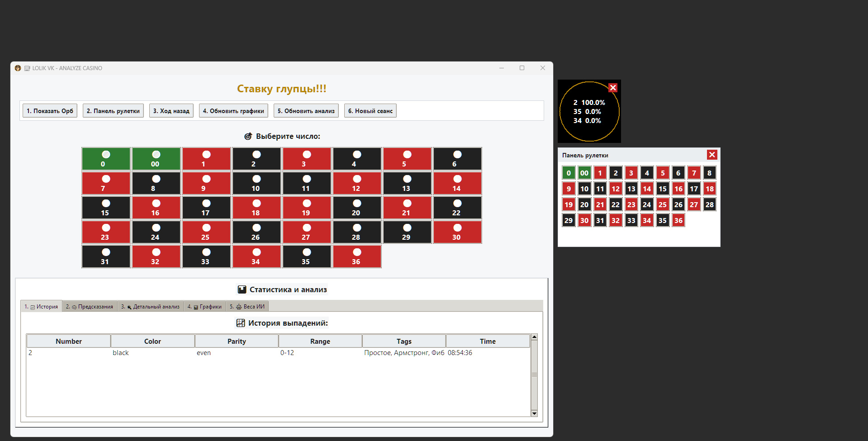
Task: Undo the last move with "3. Ход назад"
Action: tap(171, 111)
